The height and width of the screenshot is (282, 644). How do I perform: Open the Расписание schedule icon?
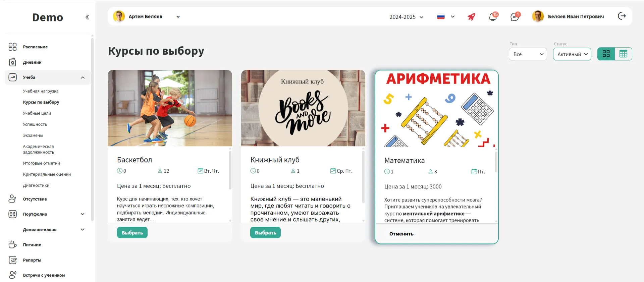pyautogui.click(x=12, y=47)
